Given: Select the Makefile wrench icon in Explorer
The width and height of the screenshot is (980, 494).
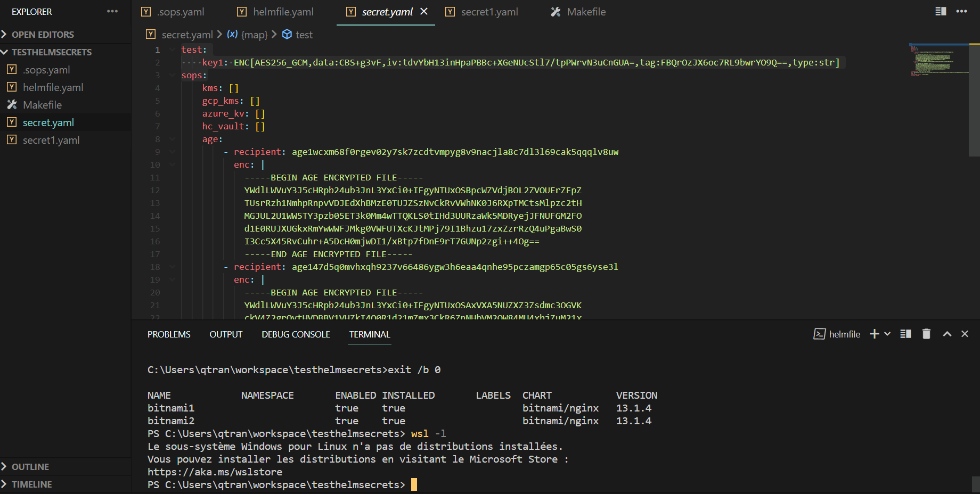Looking at the screenshot, I should pos(12,105).
